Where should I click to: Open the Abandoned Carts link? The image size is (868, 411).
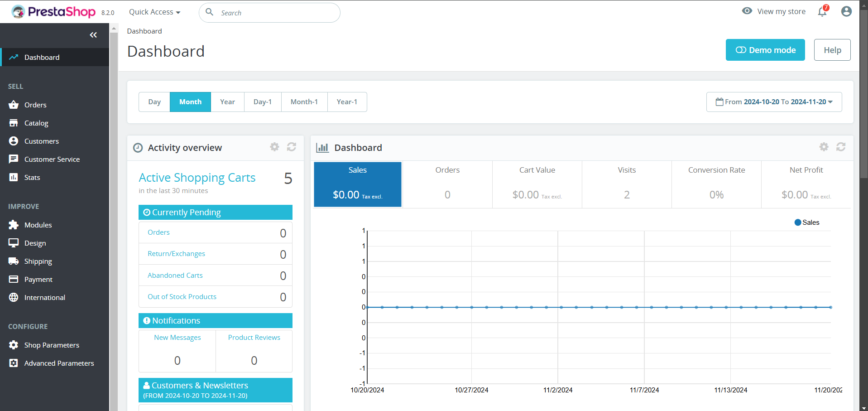(175, 275)
